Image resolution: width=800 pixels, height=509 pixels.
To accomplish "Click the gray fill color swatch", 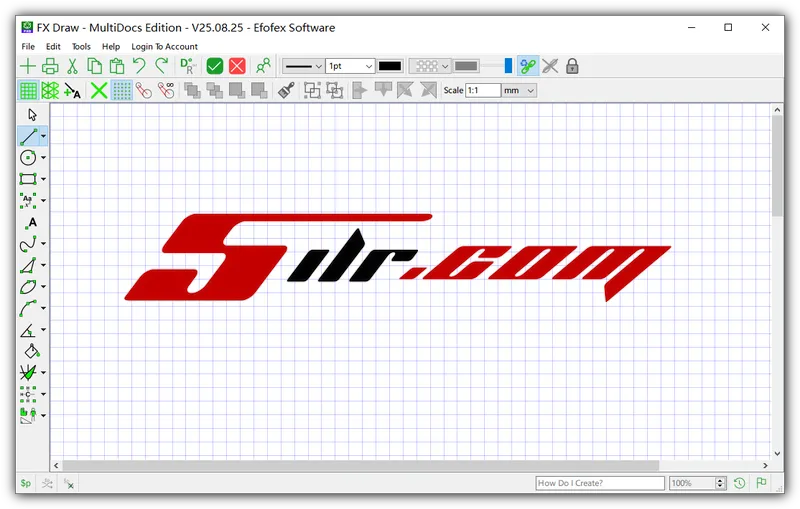I will click(x=466, y=66).
